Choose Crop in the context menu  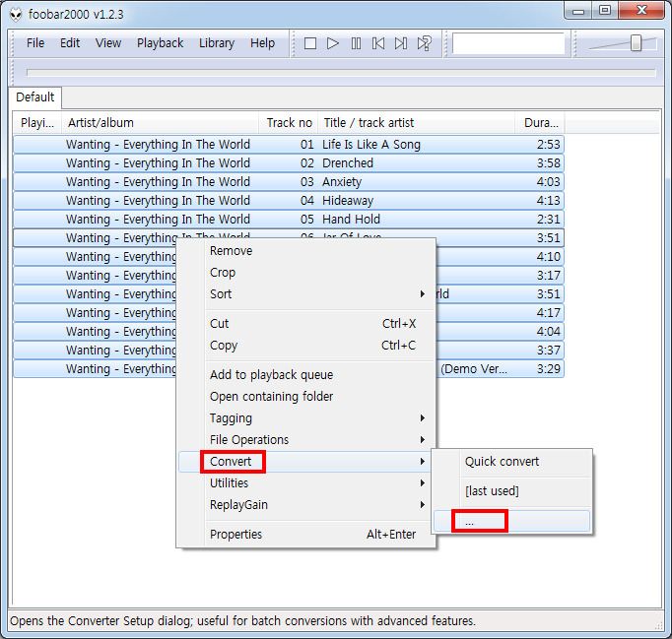pyautogui.click(x=306, y=273)
